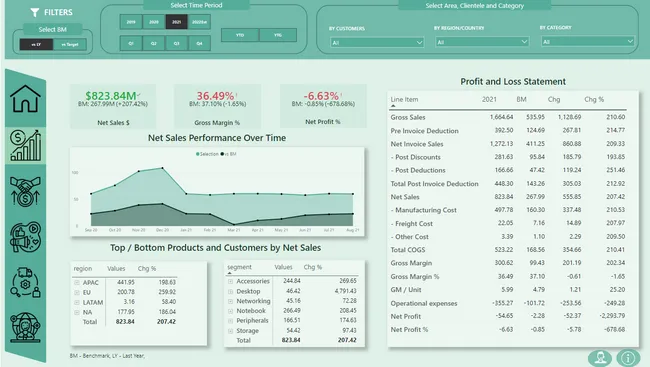
Task: Click the Freight Cost row label
Action: [411, 224]
